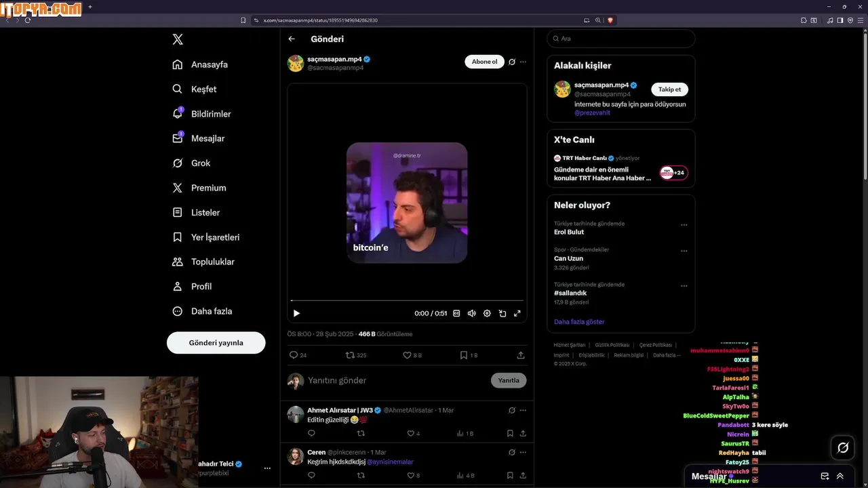This screenshot has height=488, width=868.
Task: Open the @aynisinemalar mention link
Action: coord(390,462)
